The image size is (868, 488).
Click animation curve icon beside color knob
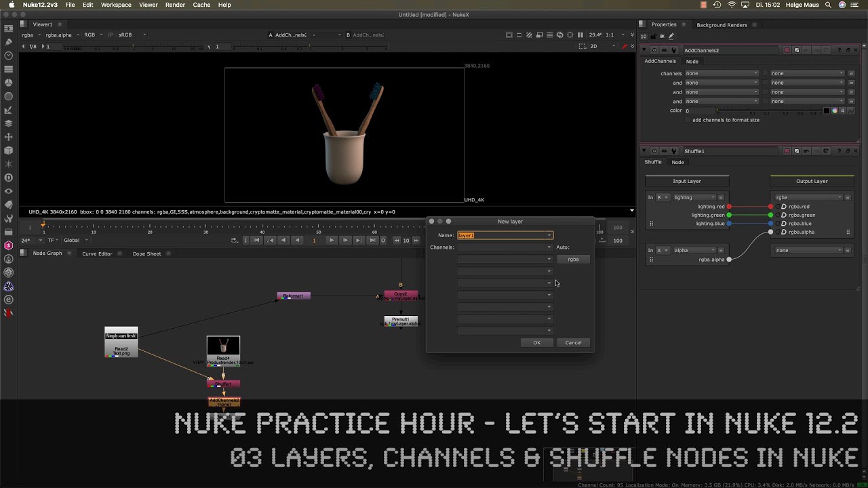[x=850, y=110]
